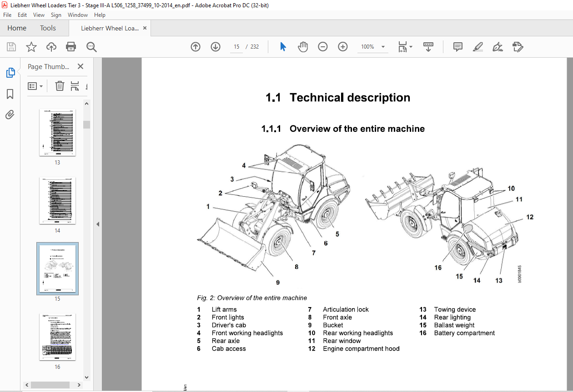
Task: Open the File menu
Action: coord(7,15)
